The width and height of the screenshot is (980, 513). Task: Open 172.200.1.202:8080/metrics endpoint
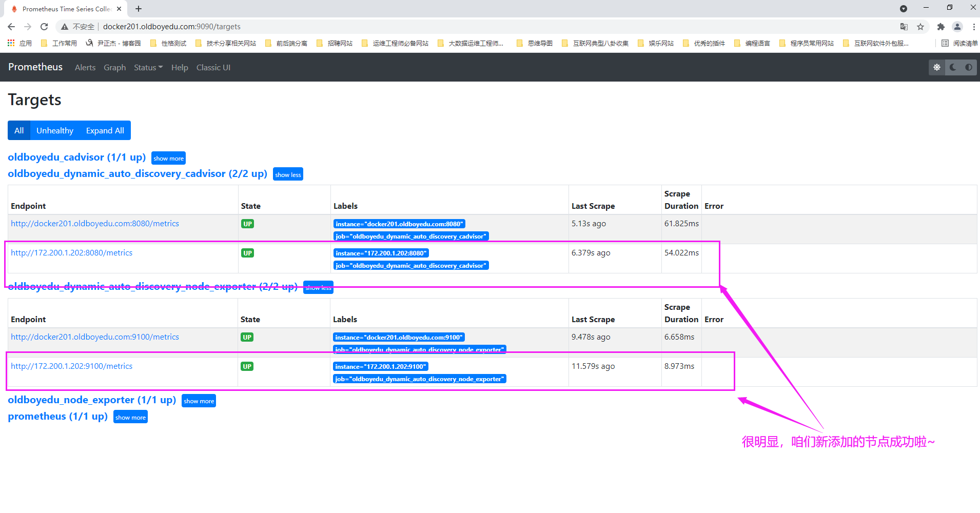pyautogui.click(x=72, y=253)
